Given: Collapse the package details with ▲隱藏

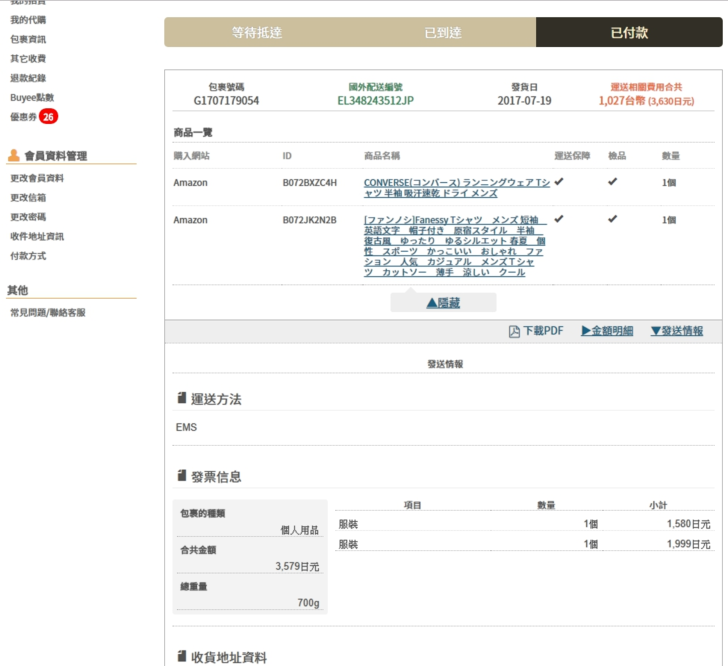Looking at the screenshot, I should [x=443, y=302].
